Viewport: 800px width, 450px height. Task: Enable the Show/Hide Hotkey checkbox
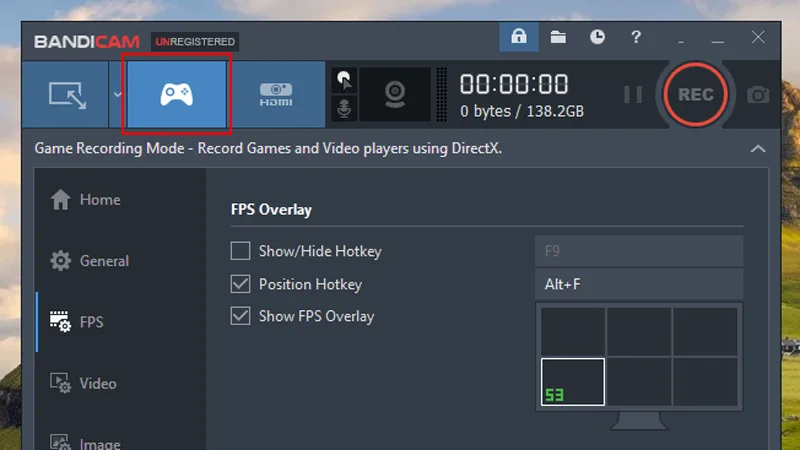[x=240, y=251]
